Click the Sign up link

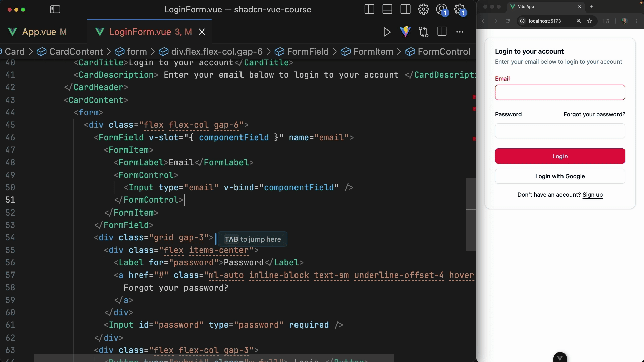coord(592,195)
